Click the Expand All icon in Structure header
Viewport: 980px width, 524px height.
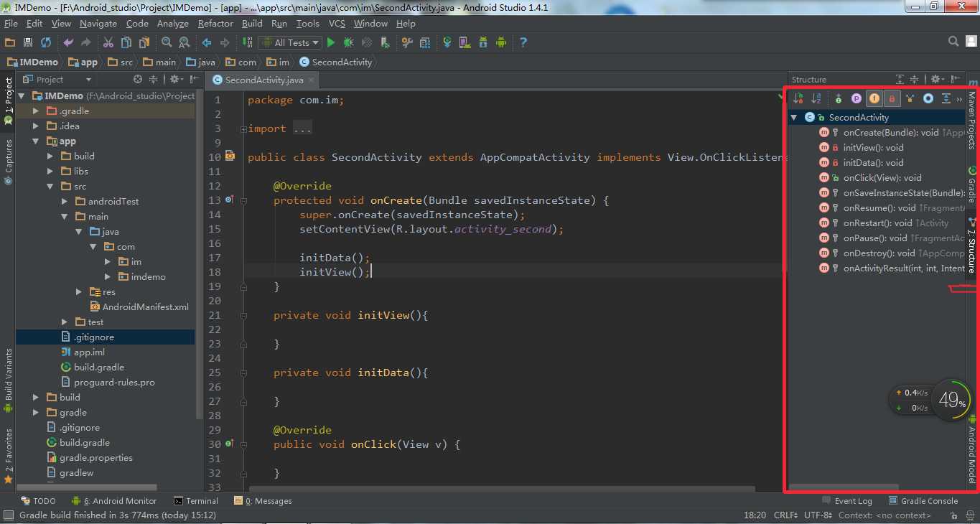(900, 79)
